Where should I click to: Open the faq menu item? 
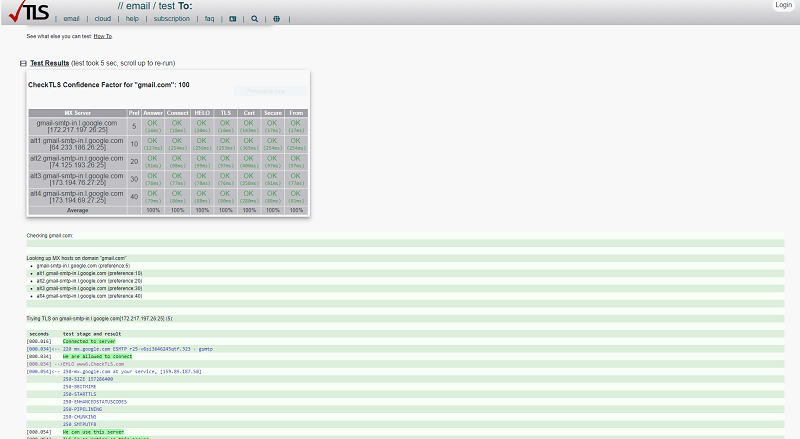209,18
